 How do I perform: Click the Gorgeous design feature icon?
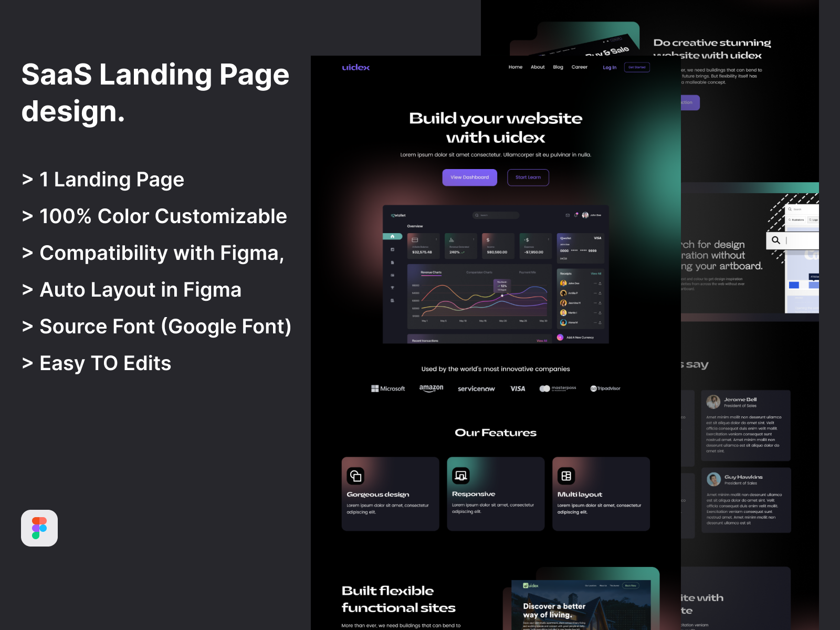pyautogui.click(x=355, y=476)
